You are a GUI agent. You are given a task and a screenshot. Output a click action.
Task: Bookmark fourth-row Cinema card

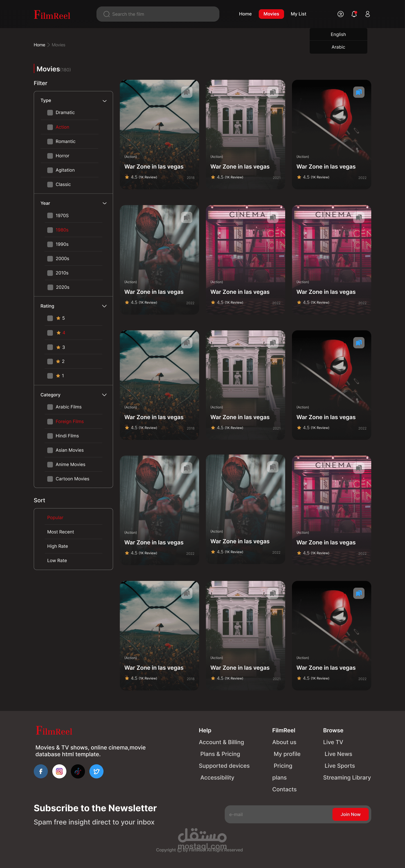coord(359,468)
